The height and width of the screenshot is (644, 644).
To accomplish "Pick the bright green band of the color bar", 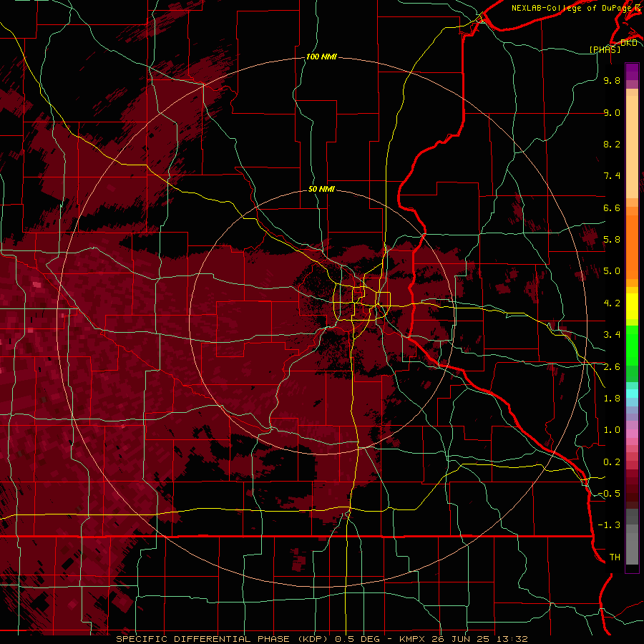I will pos(632,346).
